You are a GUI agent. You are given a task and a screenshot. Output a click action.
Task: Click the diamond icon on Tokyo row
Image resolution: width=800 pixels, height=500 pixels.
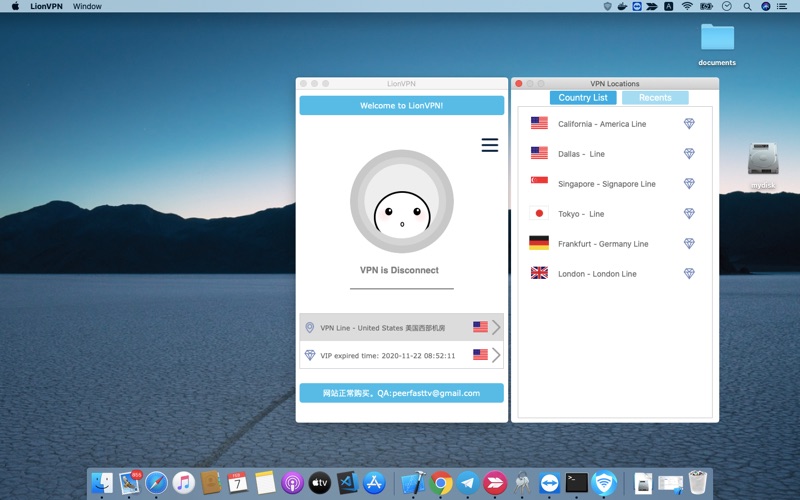[689, 213]
